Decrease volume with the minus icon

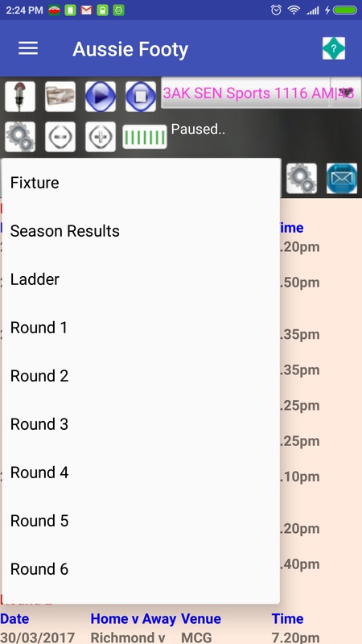pos(60,137)
